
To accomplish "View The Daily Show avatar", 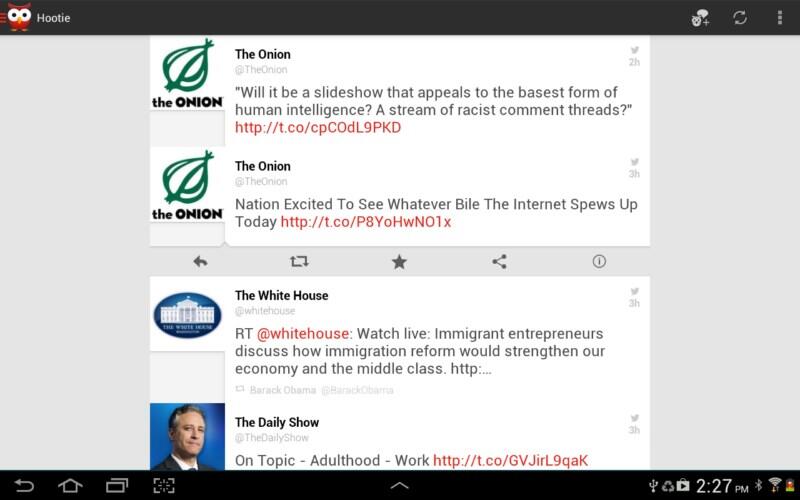I will (x=187, y=437).
